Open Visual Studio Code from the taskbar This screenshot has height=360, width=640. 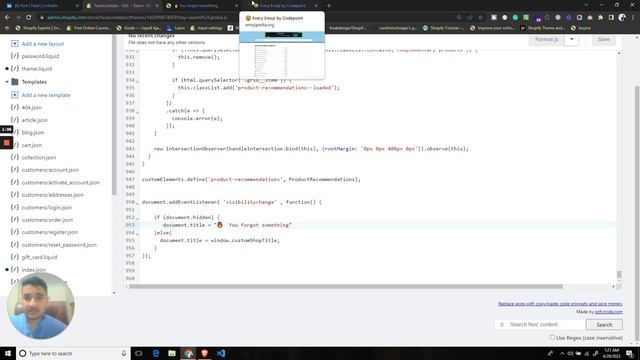tap(221, 353)
